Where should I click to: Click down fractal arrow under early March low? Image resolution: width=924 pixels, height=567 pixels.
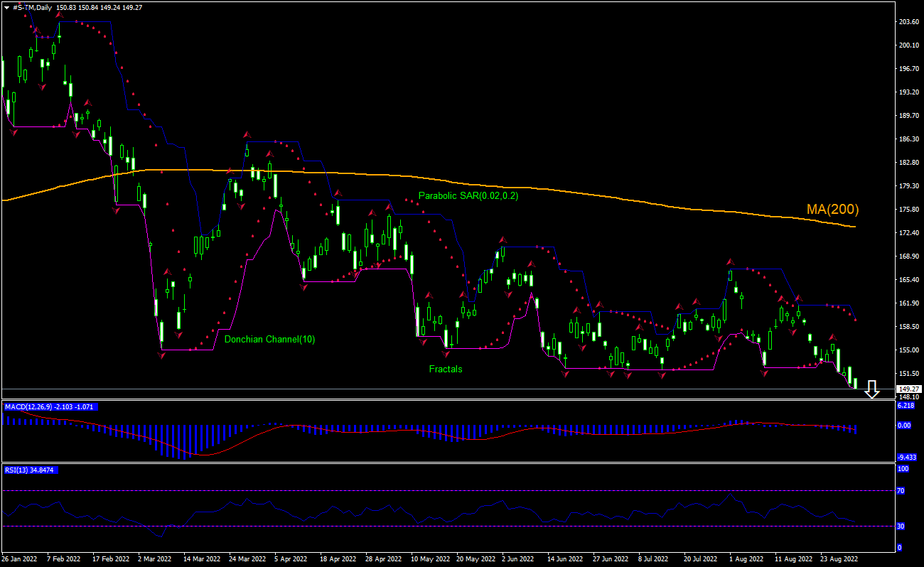click(161, 355)
